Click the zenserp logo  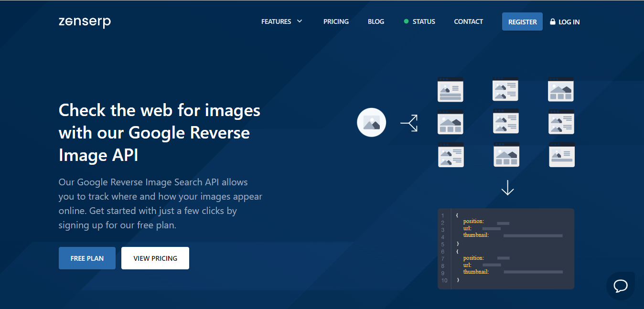85,22
